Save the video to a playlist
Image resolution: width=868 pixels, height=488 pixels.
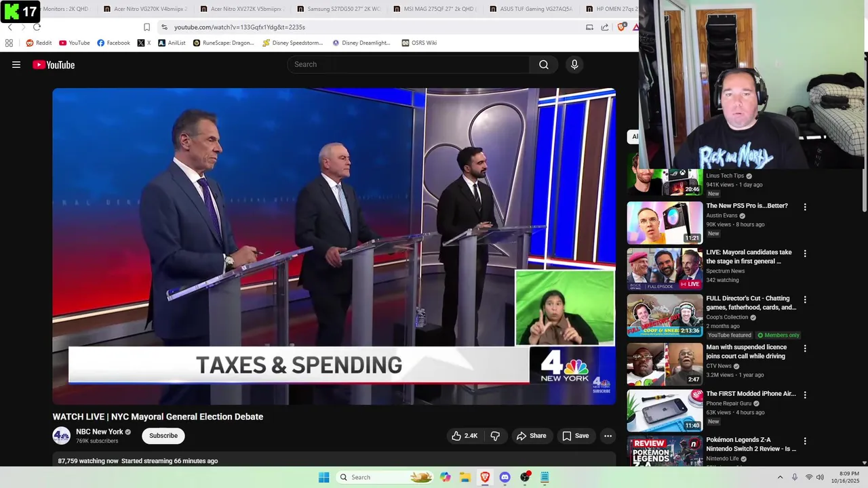point(576,436)
